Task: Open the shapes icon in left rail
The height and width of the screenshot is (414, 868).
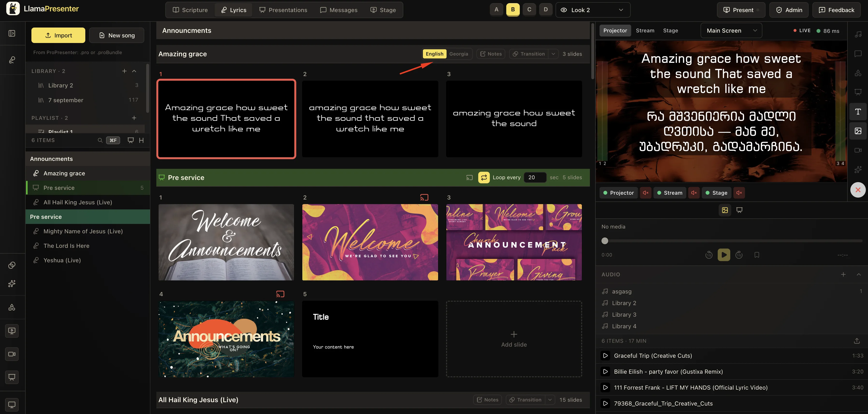Action: (12, 307)
